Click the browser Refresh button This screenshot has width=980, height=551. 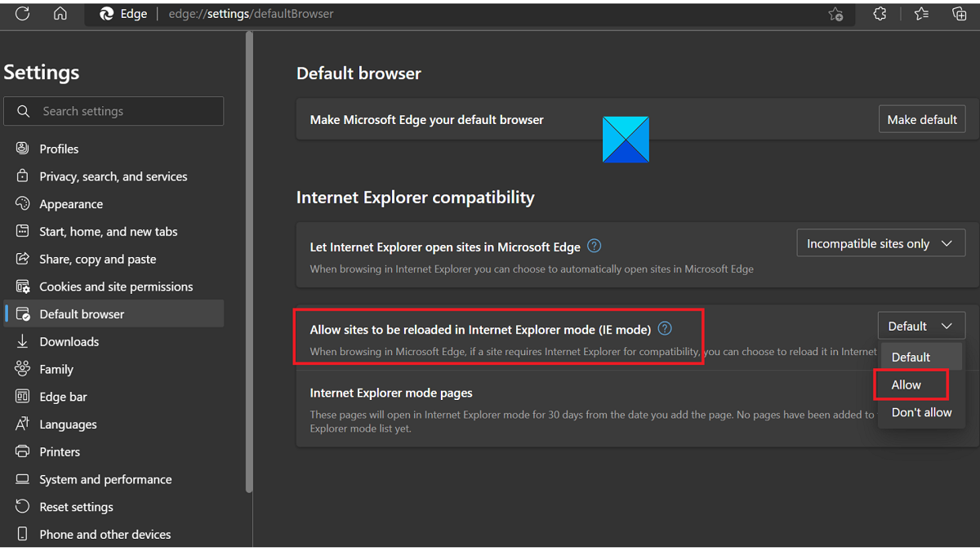pos(22,13)
